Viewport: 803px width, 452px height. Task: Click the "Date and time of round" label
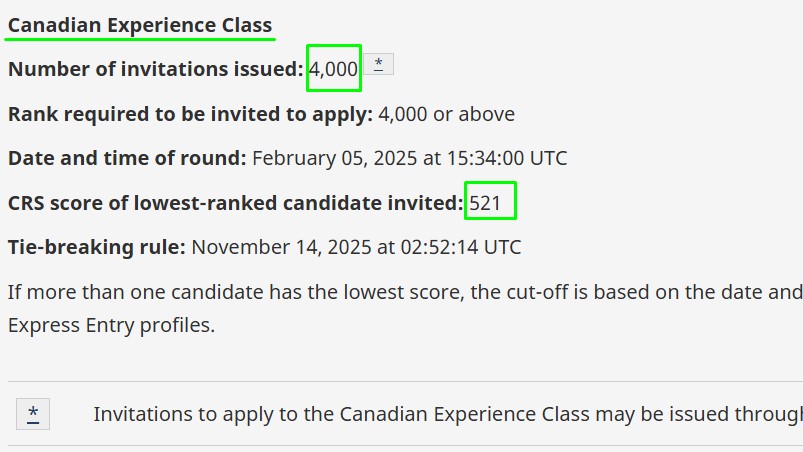pyautogui.click(x=127, y=158)
